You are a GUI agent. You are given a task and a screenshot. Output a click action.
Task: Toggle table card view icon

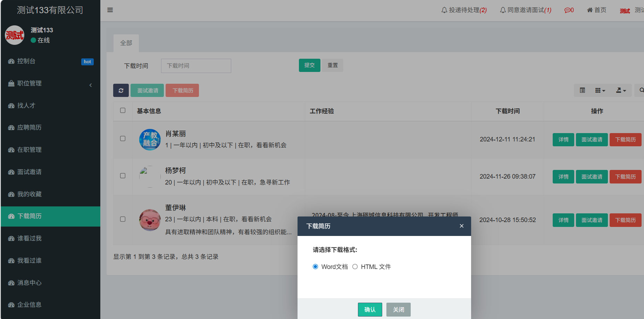(582, 90)
